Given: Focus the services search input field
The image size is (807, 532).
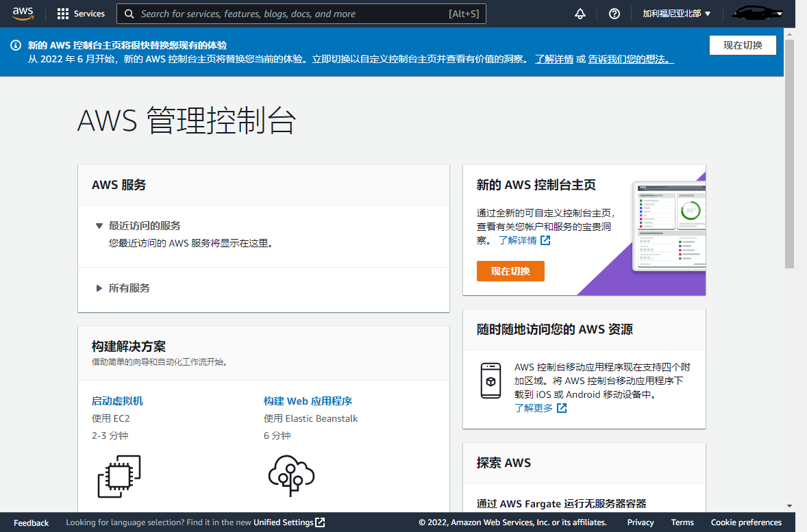Looking at the screenshot, I should pyautogui.click(x=301, y=14).
